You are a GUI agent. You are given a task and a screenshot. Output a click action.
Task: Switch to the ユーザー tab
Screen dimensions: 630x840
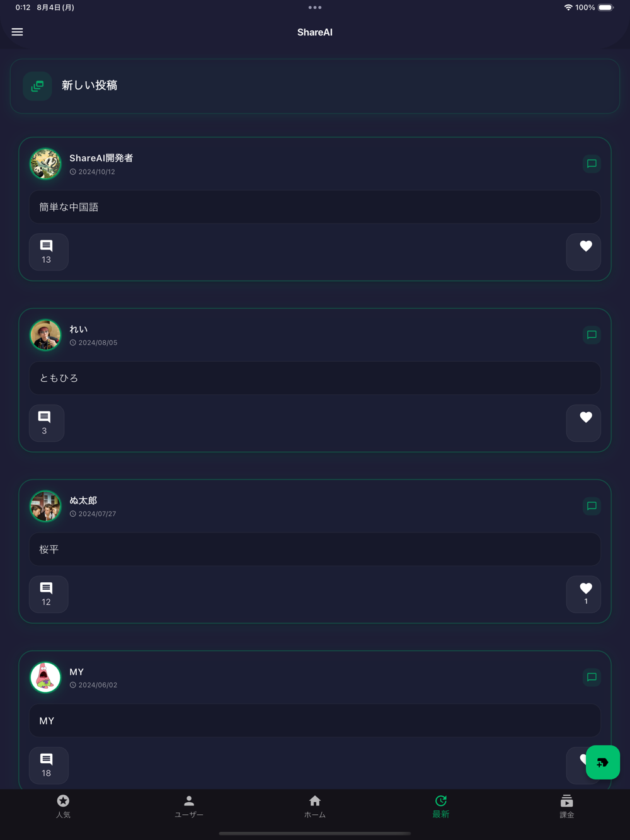point(189,807)
